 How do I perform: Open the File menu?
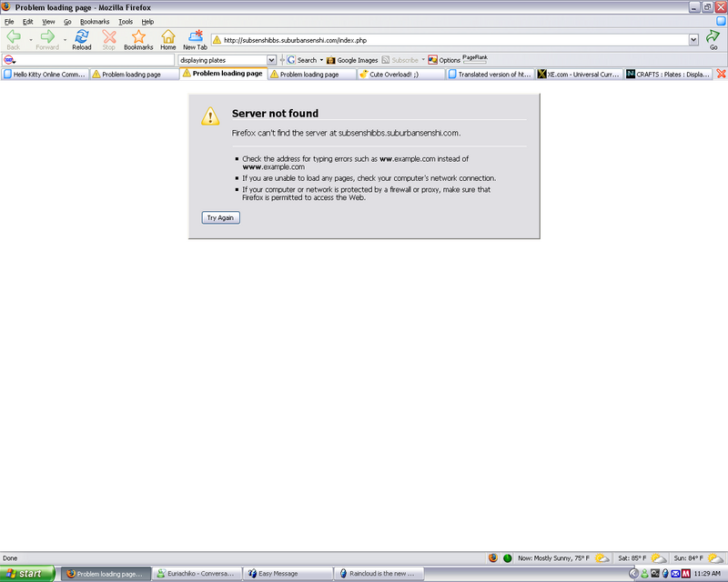click(x=9, y=21)
